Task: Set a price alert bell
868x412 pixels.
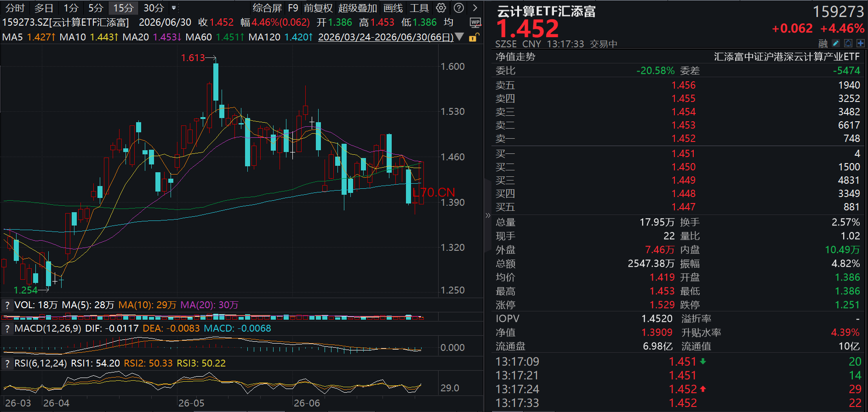Action: tap(848, 43)
